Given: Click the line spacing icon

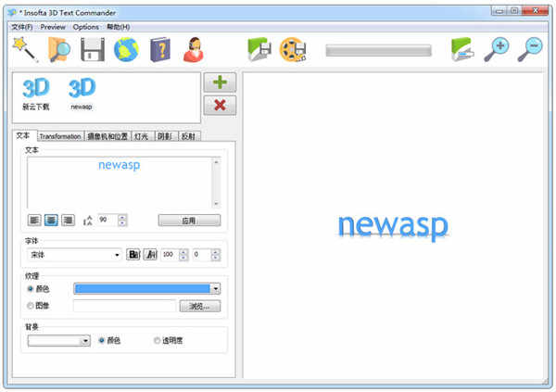Looking at the screenshot, I should click(x=88, y=221).
